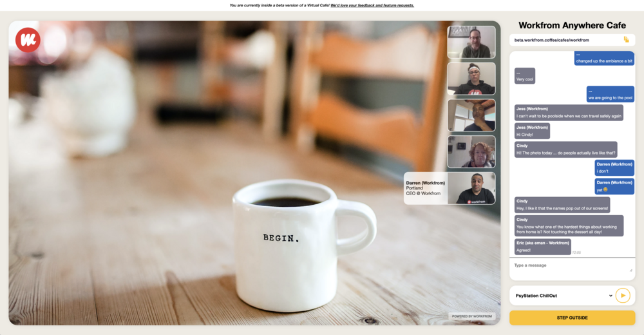Click Jess's 'Hi Cindy!' message
Screen dimensions: 644x335
click(x=532, y=131)
